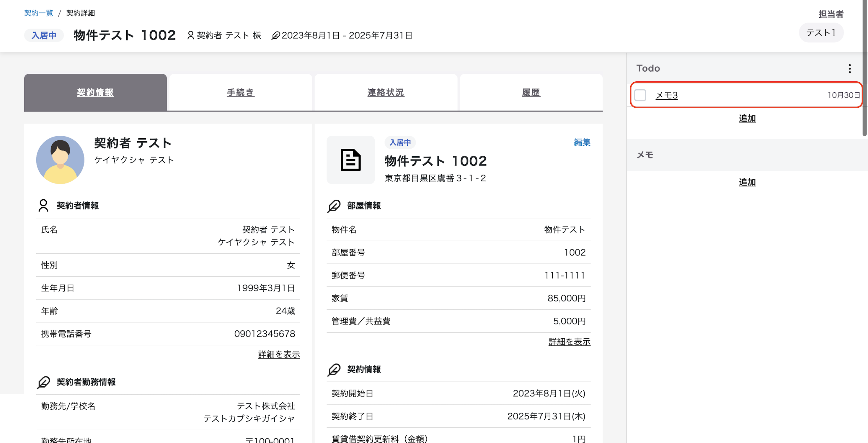Click the name 契約者 テスト beside the avatar

point(133,143)
